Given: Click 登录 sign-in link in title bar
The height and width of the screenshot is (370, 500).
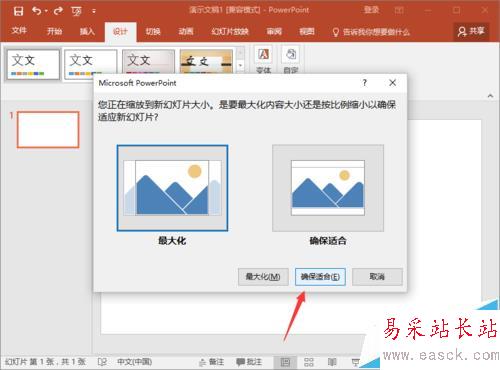Looking at the screenshot, I should 371,10.
